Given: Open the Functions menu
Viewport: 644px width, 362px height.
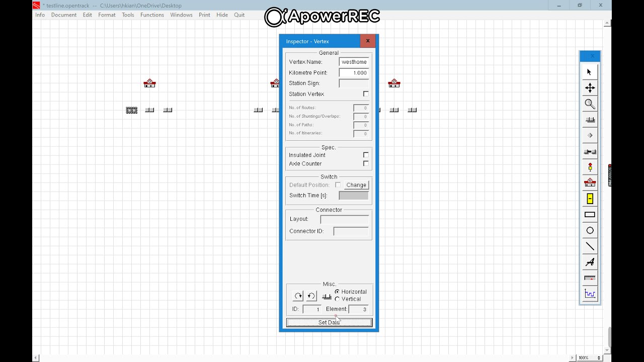Looking at the screenshot, I should (x=152, y=15).
